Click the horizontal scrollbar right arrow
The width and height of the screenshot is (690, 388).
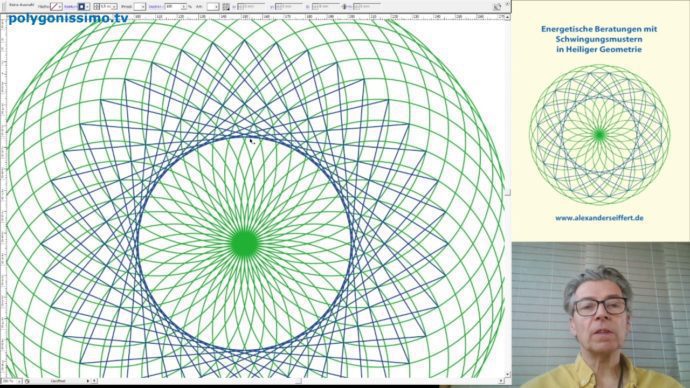[x=501, y=381]
